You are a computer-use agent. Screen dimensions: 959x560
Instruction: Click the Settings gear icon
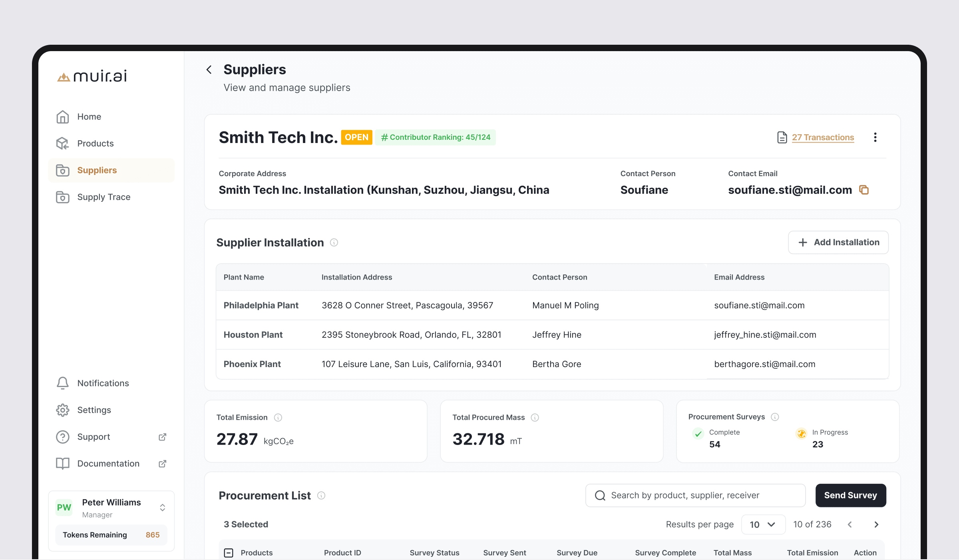pos(63,410)
